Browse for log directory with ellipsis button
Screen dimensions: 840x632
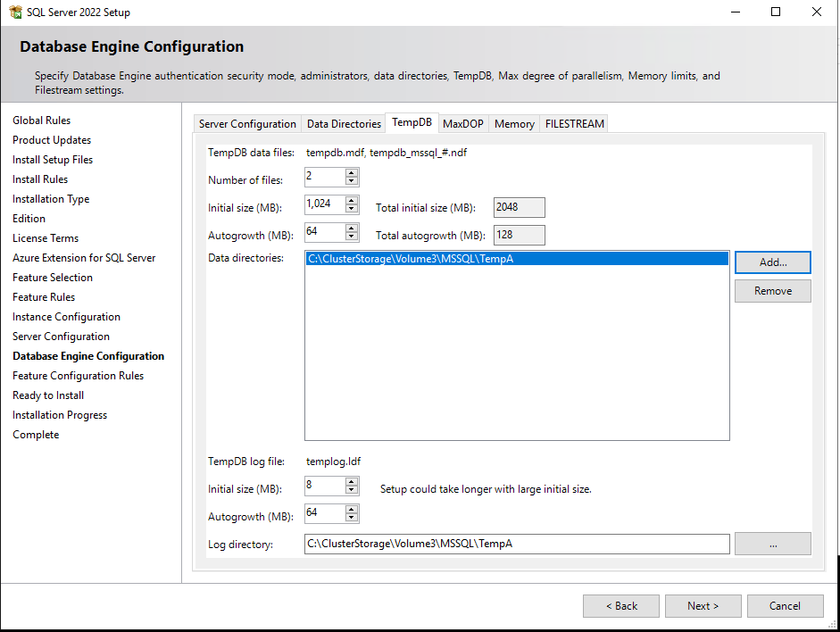(x=772, y=544)
